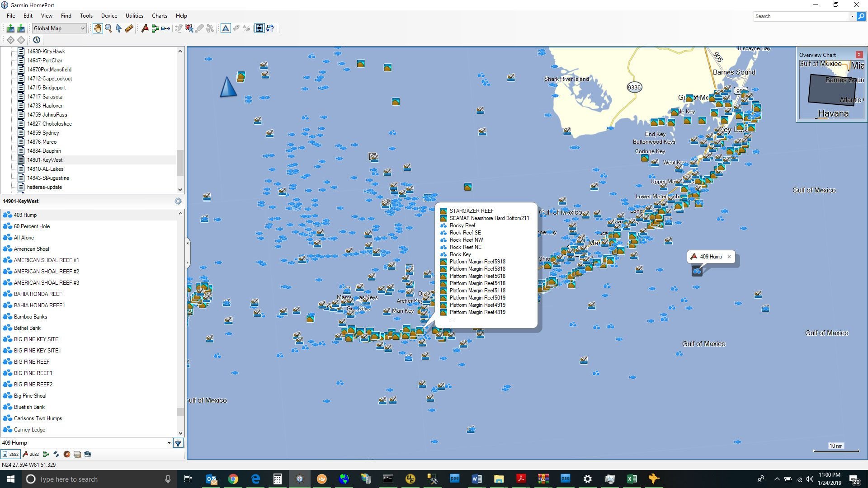Show the orange swirl filter tab icon
Viewport: 868px width, 488px height.
click(x=66, y=454)
